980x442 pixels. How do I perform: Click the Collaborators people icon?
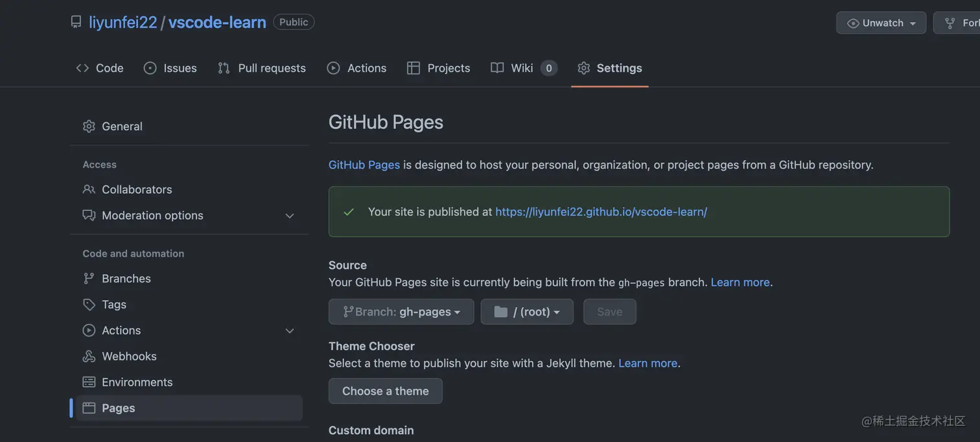(x=89, y=189)
